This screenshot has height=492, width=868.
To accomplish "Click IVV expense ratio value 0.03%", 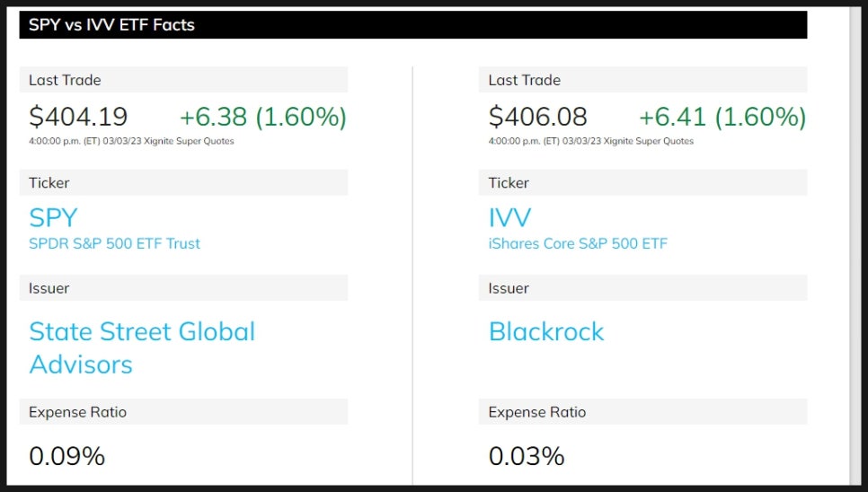I will (527, 456).
